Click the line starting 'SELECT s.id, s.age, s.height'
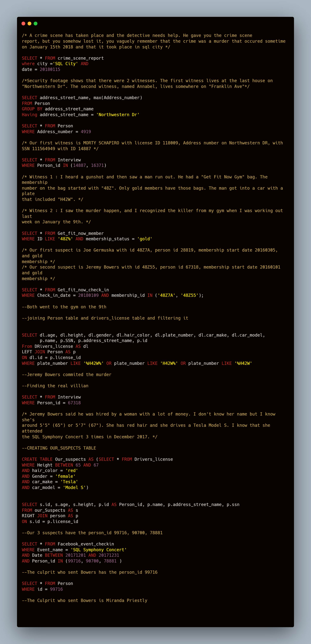 (x=130, y=504)
